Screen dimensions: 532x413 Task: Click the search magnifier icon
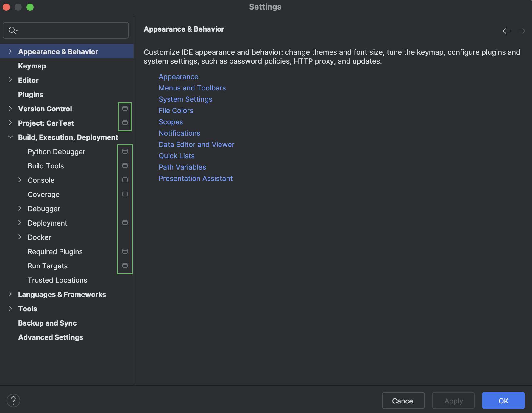12,30
